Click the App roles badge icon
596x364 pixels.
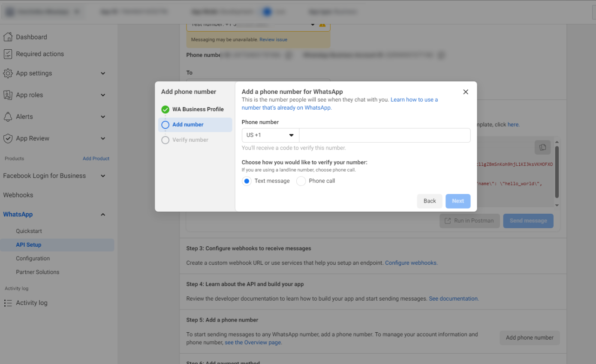pos(8,95)
